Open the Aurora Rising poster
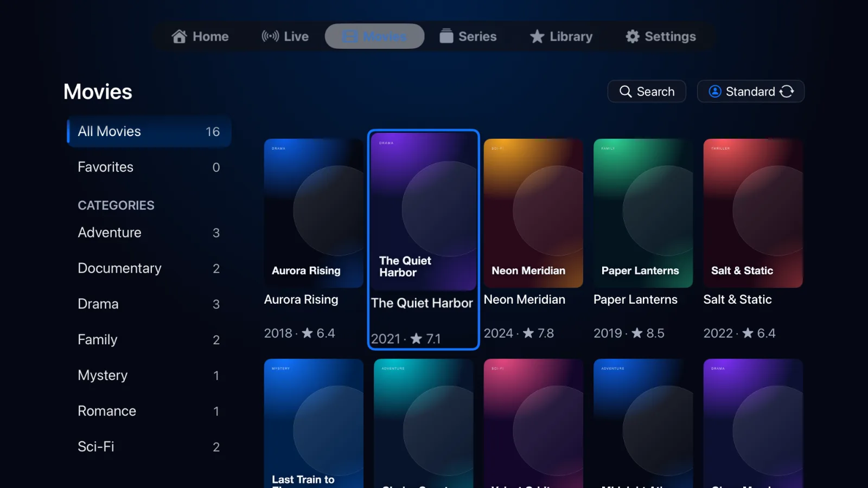 pos(314,213)
